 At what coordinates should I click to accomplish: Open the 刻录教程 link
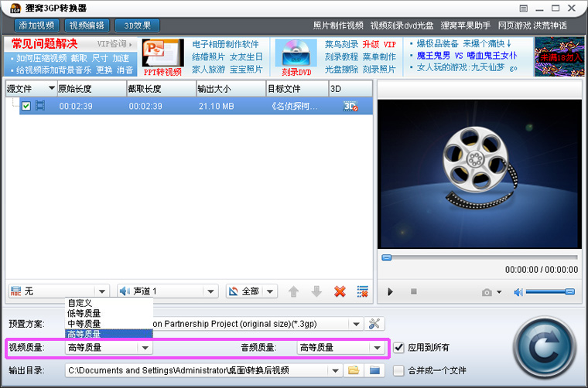tap(342, 57)
